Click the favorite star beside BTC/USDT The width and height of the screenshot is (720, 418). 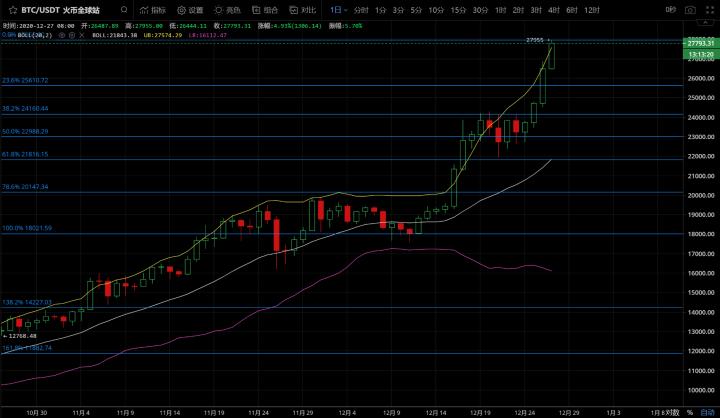(x=12, y=10)
